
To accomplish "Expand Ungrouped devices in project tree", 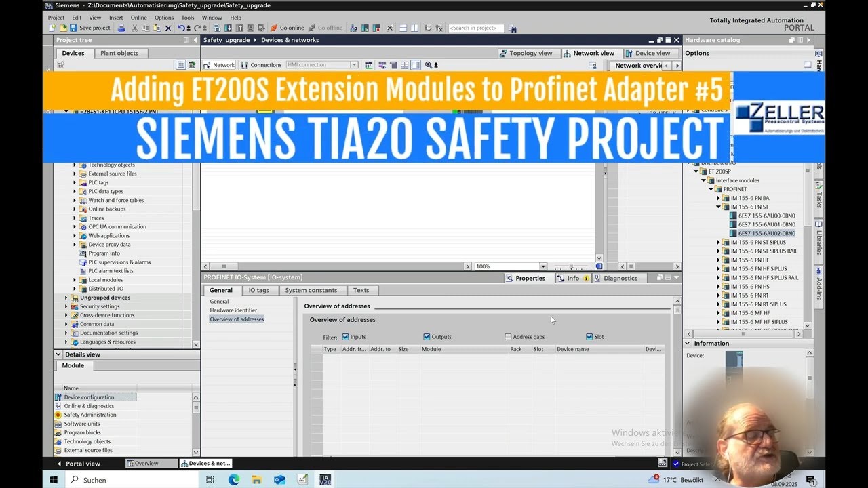I will 66,298.
